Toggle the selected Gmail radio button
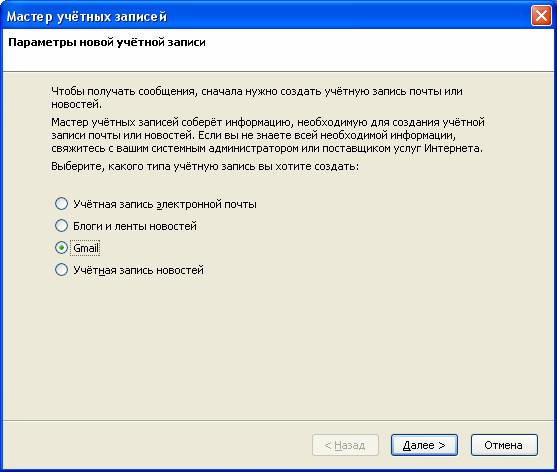 coord(61,248)
